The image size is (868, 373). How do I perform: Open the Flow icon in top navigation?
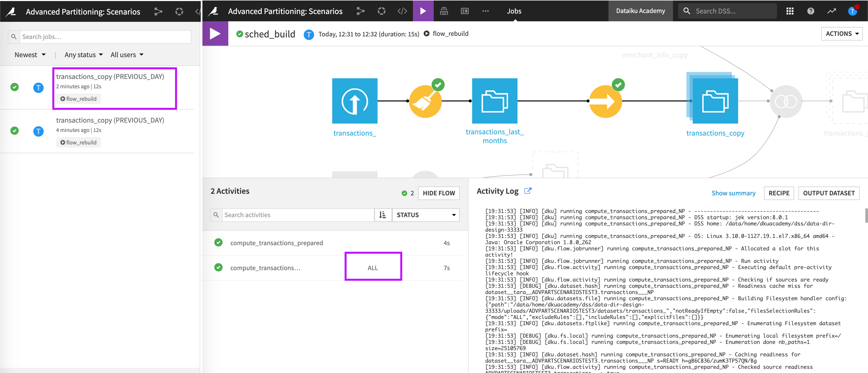pos(360,11)
